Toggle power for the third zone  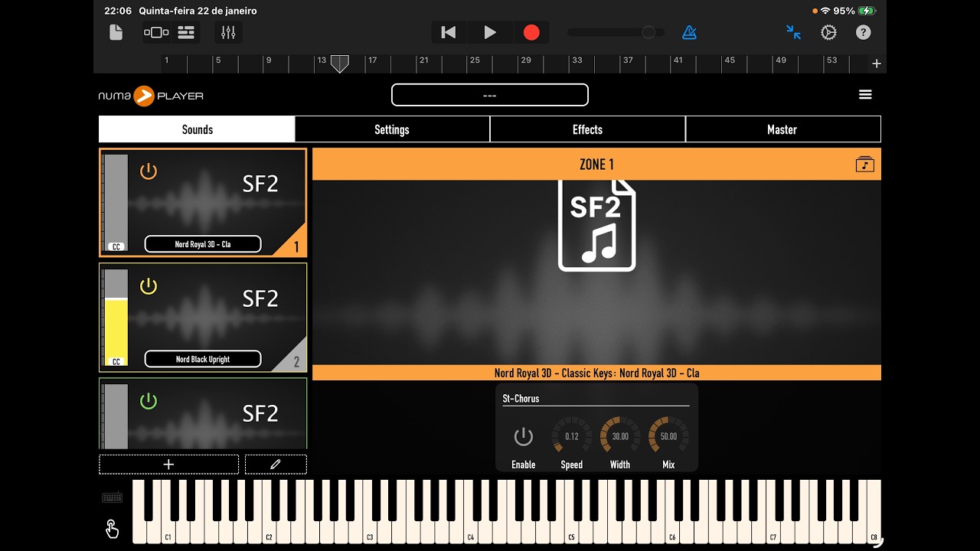[149, 401]
